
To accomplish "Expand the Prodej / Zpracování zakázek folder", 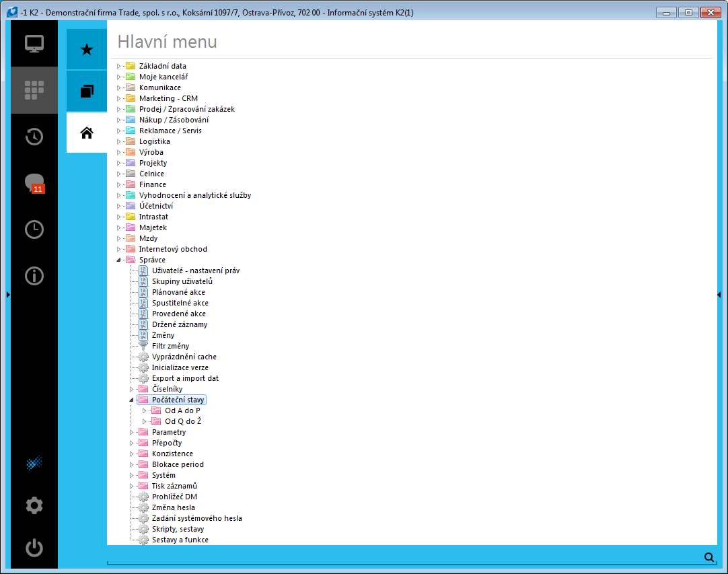I will (x=119, y=109).
